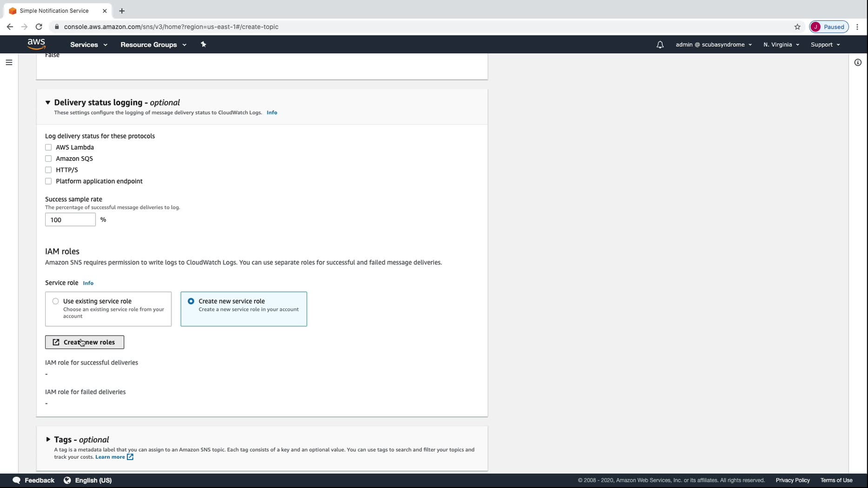Click the external link icon beside Learn more

coord(130,457)
